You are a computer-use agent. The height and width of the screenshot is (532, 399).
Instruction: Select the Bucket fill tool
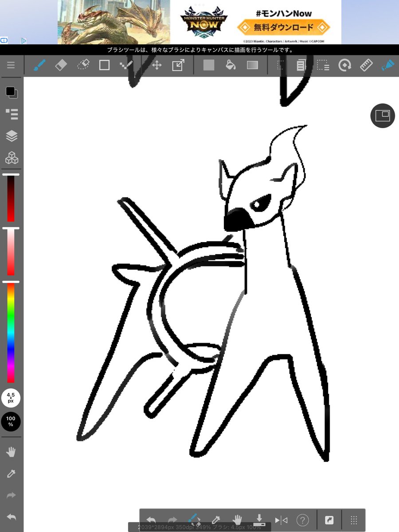point(231,66)
